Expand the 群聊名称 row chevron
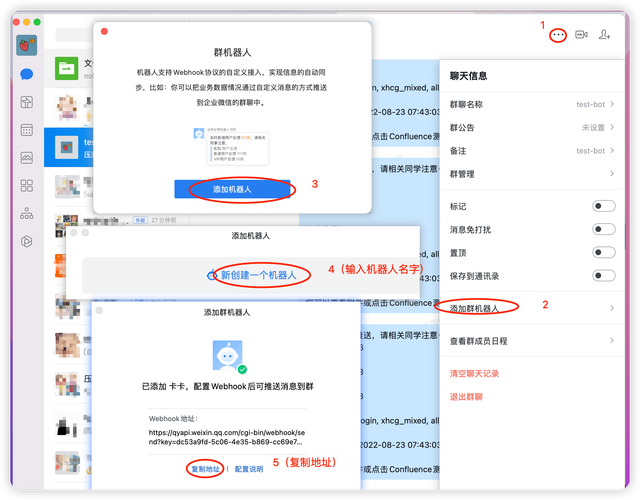Viewport: 640px width, 500px height. point(612,104)
